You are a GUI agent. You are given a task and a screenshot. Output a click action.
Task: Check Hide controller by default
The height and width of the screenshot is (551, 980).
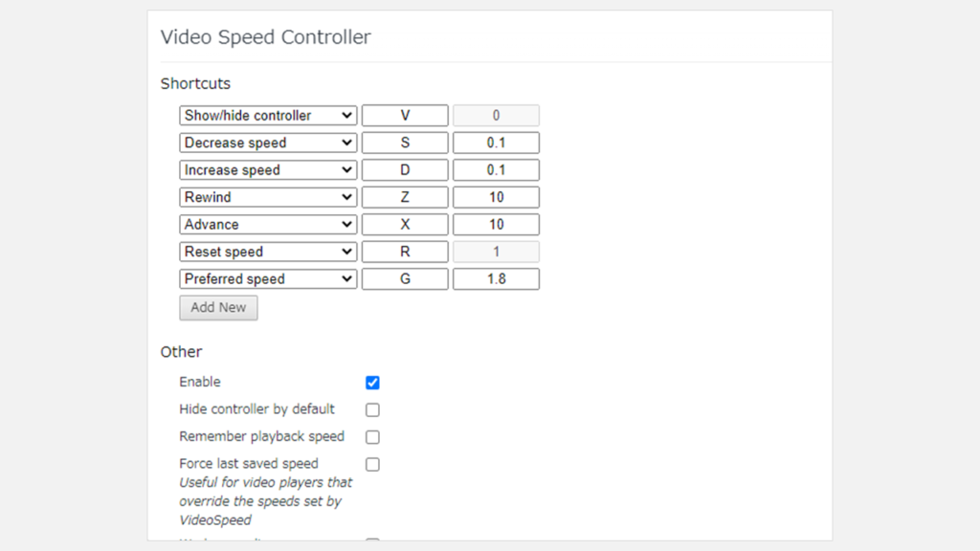pos(372,410)
